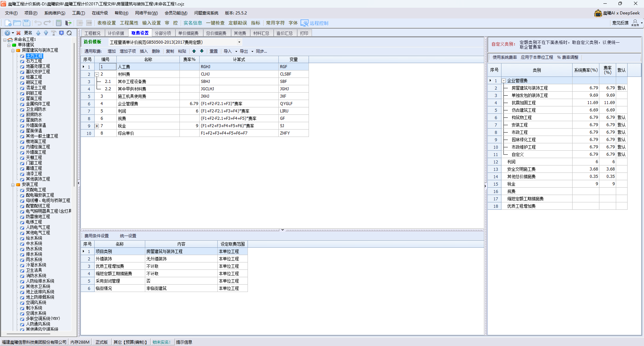
Task: Select 企业管理费 row rate cell 6.79
Action: point(190,104)
